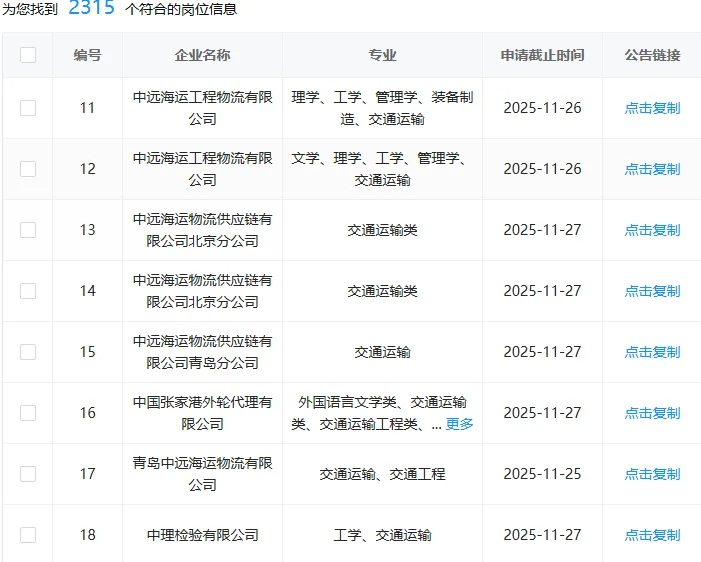Select company name in row 12
This screenshot has height=562, width=701.
pyautogui.click(x=203, y=169)
